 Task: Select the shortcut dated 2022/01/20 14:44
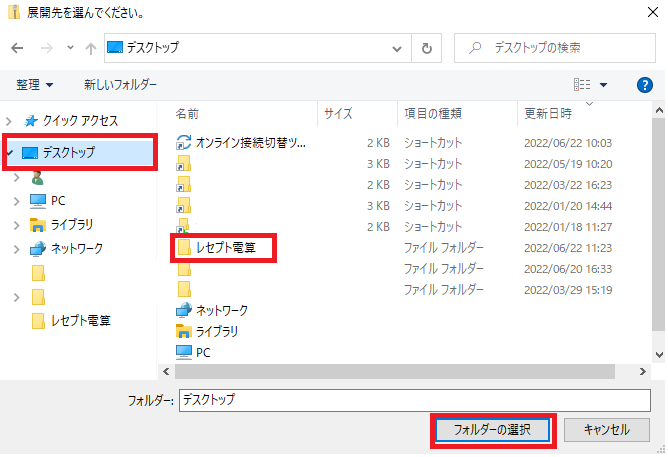tap(394, 206)
